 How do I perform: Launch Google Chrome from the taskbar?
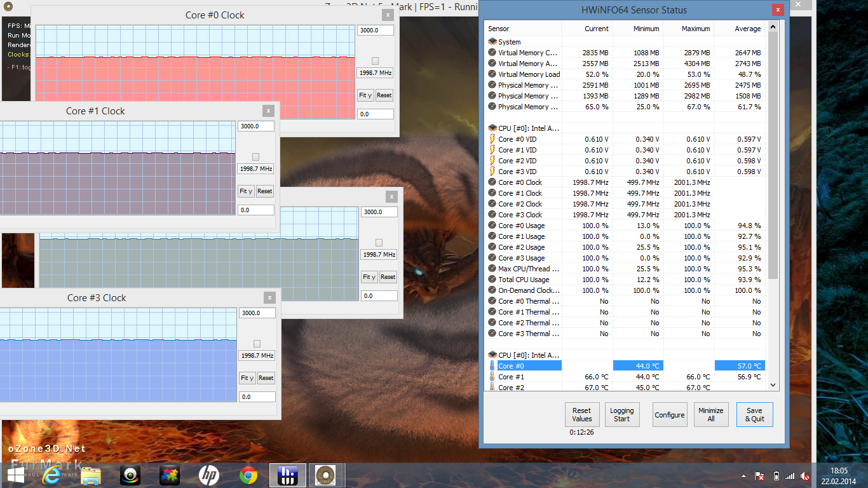point(248,475)
